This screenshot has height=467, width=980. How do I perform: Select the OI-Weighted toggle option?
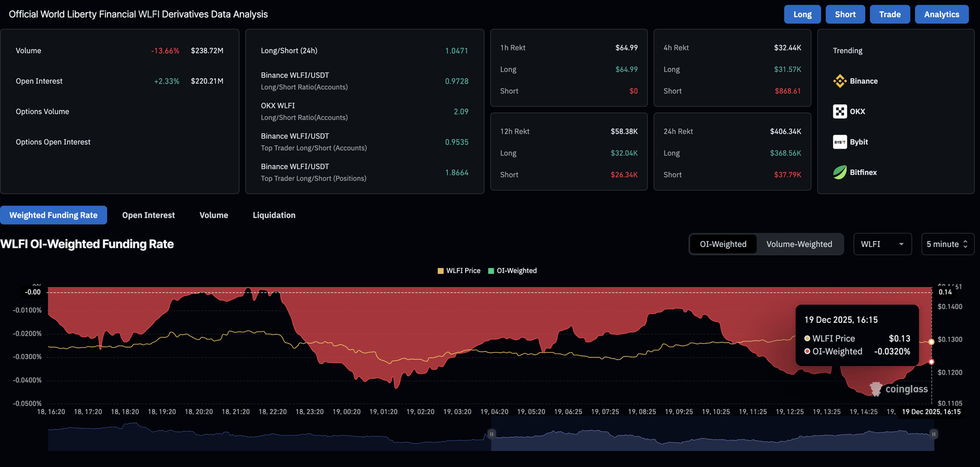[x=723, y=244]
